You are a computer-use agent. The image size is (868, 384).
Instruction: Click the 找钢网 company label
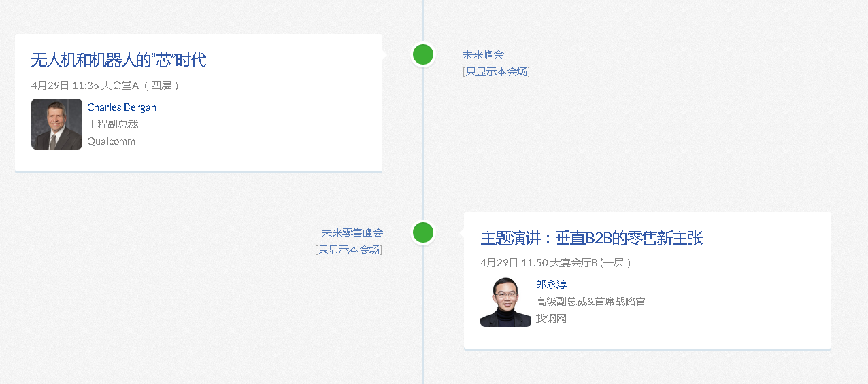(x=551, y=319)
